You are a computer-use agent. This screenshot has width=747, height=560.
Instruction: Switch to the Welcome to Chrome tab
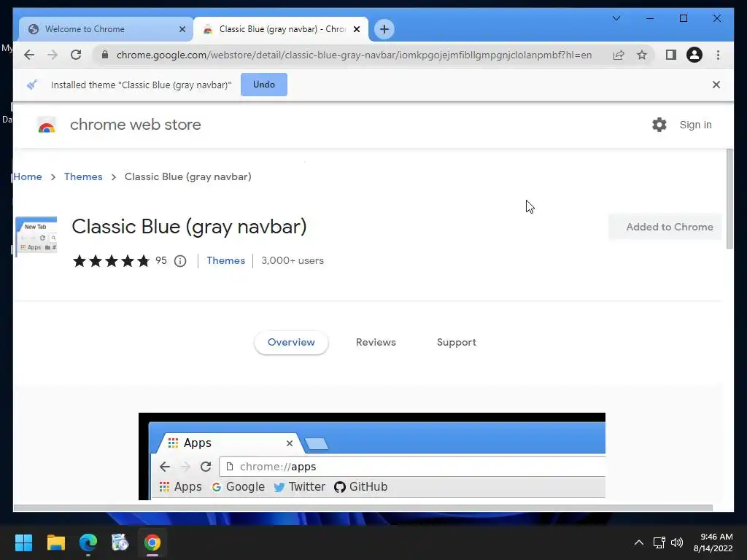click(106, 29)
